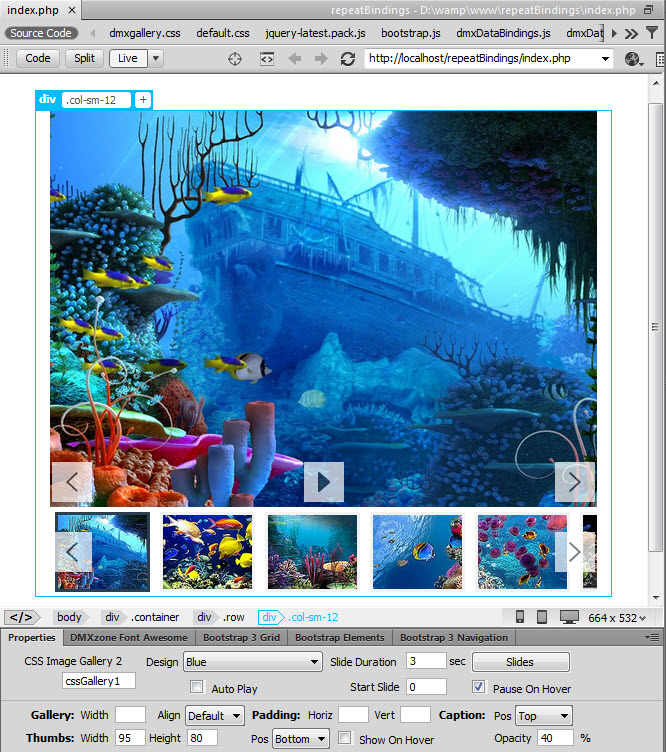This screenshot has width=666, height=752.
Task: Open dmxgallery.css related file
Action: pos(145,33)
